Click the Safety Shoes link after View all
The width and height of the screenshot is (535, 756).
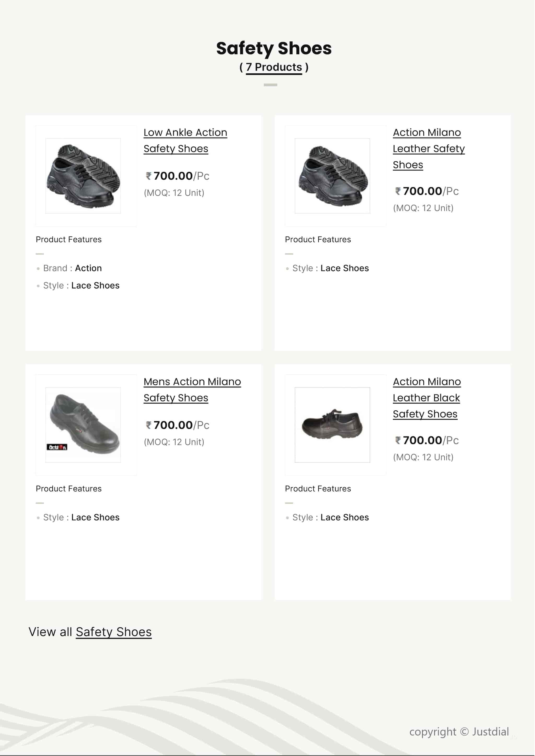(113, 632)
